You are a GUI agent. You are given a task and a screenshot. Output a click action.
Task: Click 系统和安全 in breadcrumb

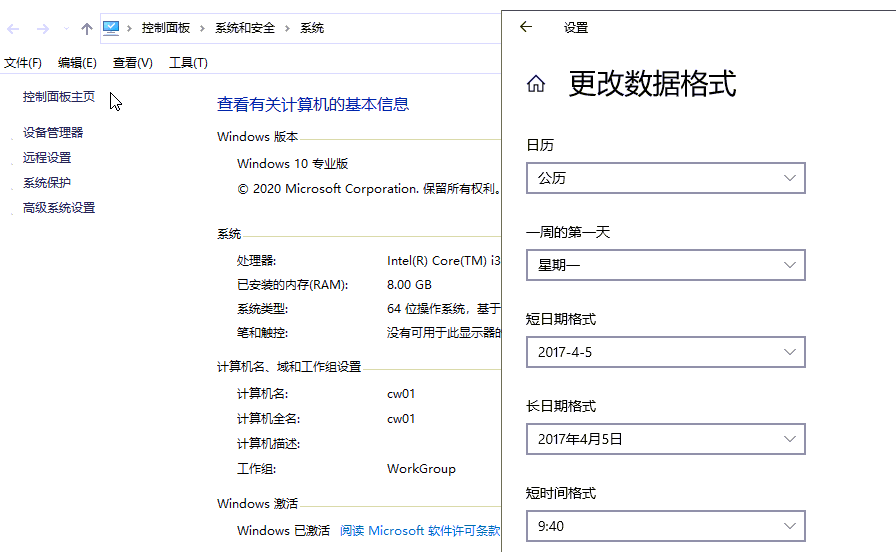point(245,28)
